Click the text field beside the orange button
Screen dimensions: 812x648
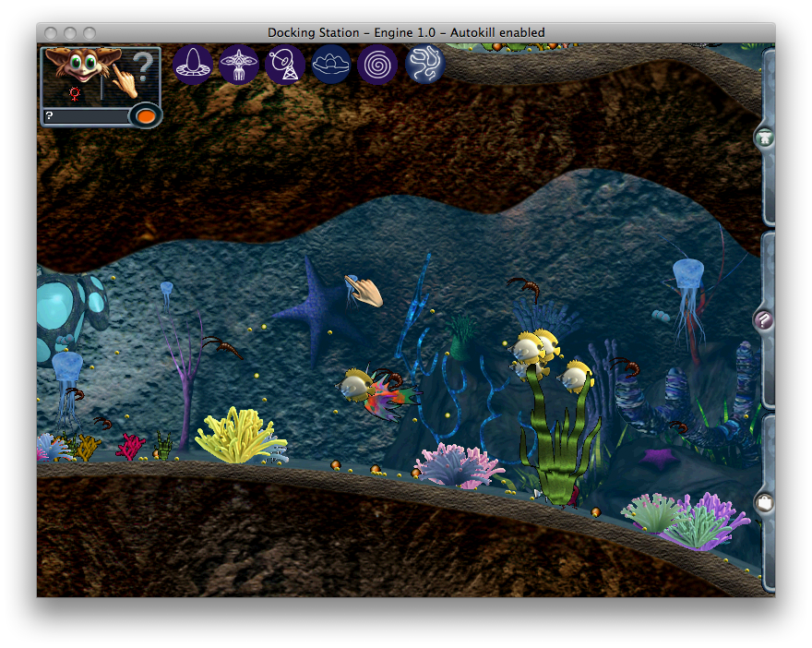(88, 116)
